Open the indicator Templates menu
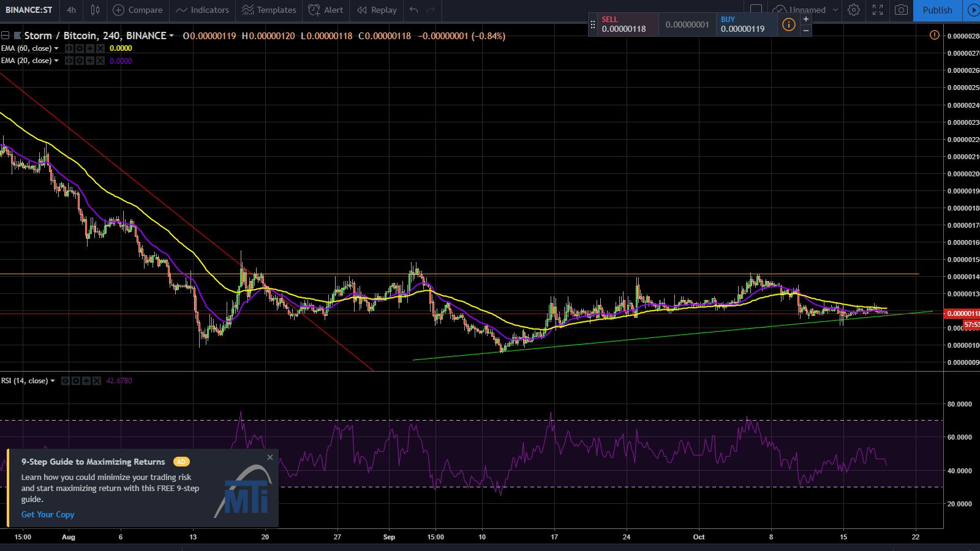Image resolution: width=980 pixels, height=551 pixels. click(x=269, y=10)
